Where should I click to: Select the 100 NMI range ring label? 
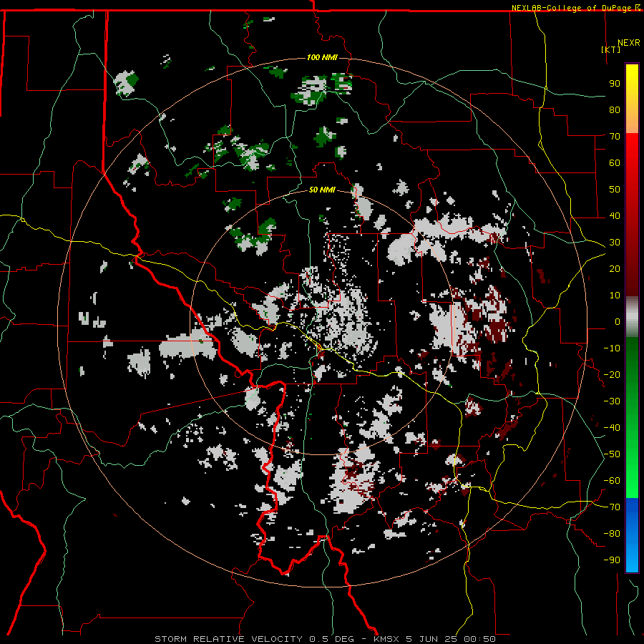(x=322, y=57)
